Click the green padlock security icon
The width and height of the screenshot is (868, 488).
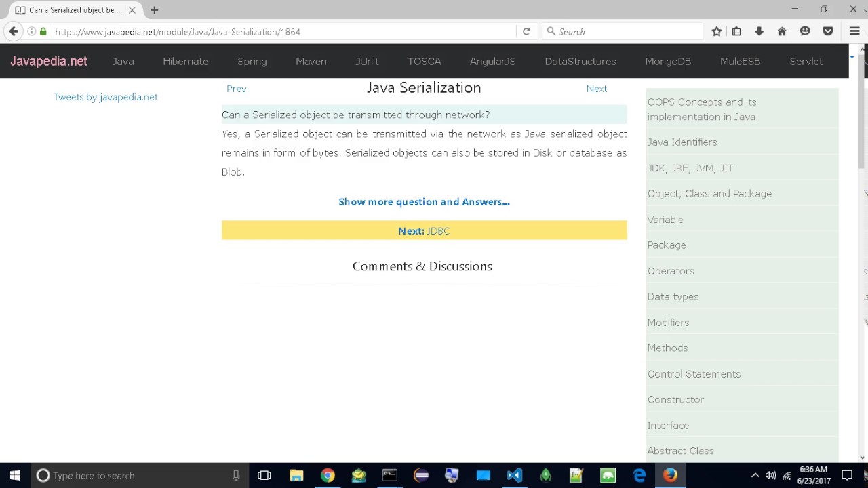point(43,31)
